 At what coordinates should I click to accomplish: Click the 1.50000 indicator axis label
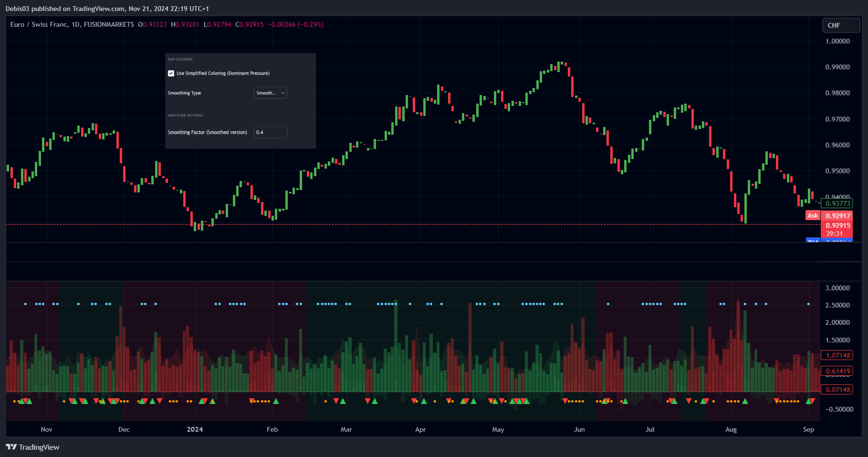837,340
